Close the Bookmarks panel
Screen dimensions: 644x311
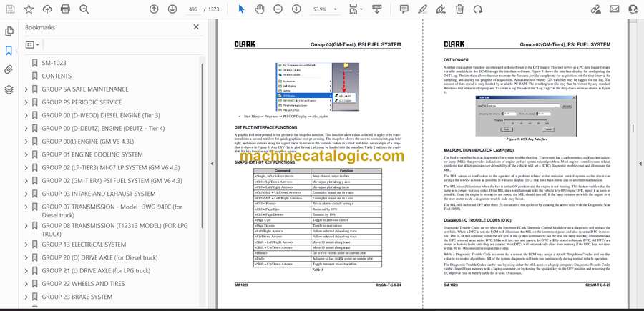[196, 27]
